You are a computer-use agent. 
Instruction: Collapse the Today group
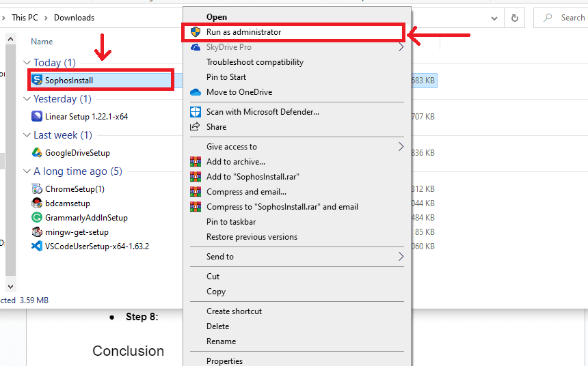tap(27, 63)
